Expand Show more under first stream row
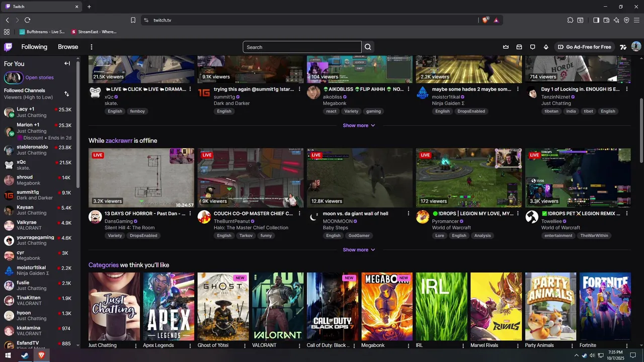The height and width of the screenshot is (362, 644). [359, 125]
